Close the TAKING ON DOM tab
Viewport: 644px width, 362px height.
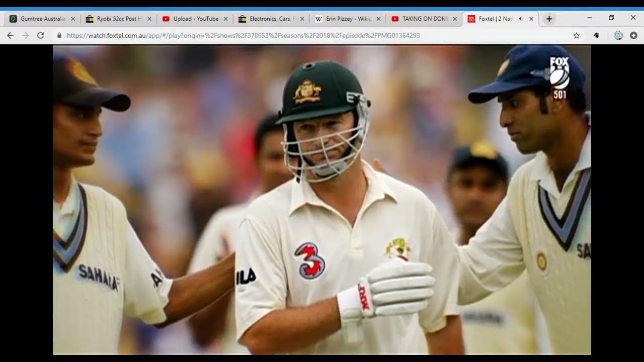tap(455, 19)
